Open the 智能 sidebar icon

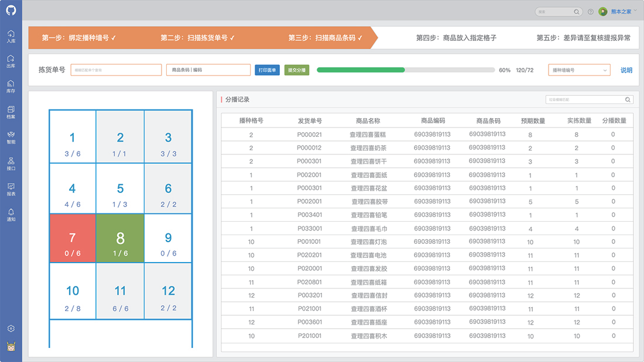pos(11,137)
